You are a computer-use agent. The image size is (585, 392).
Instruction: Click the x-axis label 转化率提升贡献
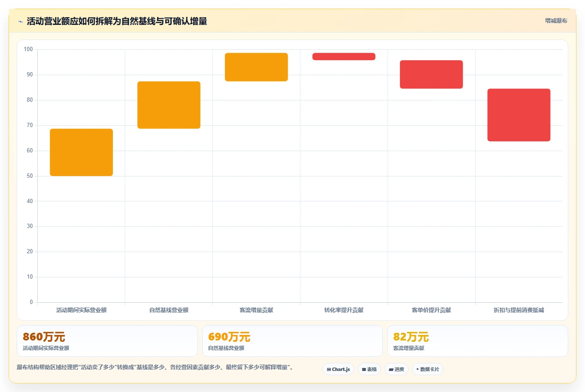click(344, 310)
